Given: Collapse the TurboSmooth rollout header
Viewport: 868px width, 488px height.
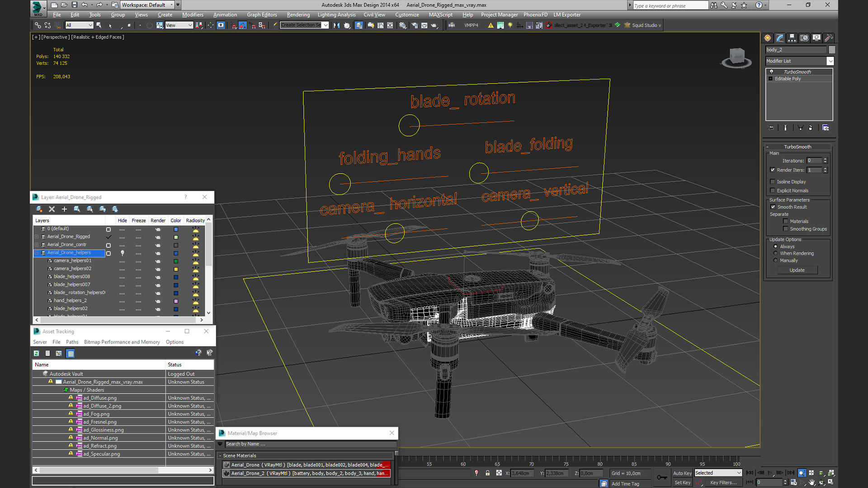Looking at the screenshot, I should [797, 147].
